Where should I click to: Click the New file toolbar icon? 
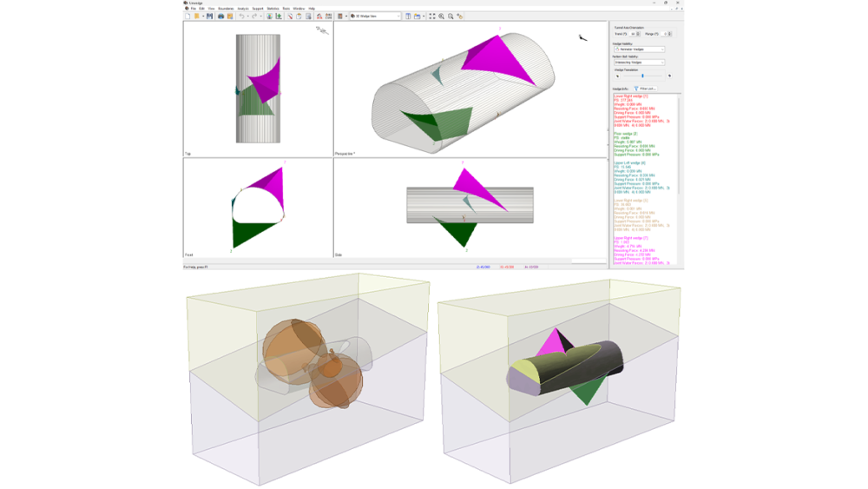[x=187, y=16]
